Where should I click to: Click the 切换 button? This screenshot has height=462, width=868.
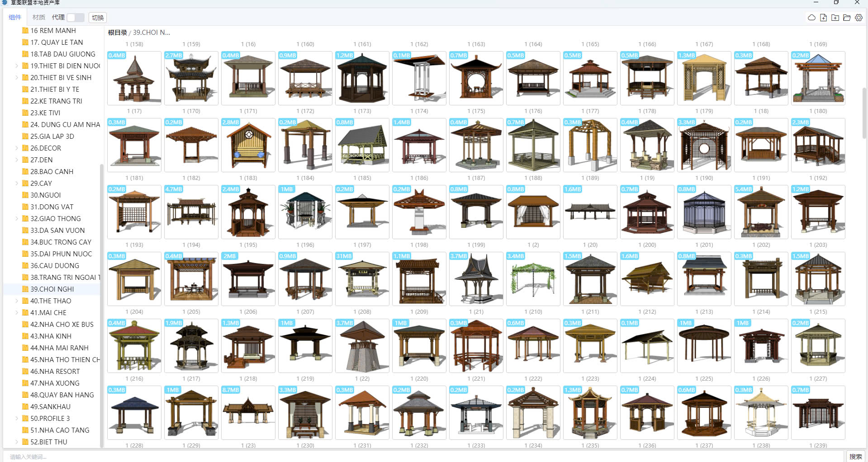point(98,18)
